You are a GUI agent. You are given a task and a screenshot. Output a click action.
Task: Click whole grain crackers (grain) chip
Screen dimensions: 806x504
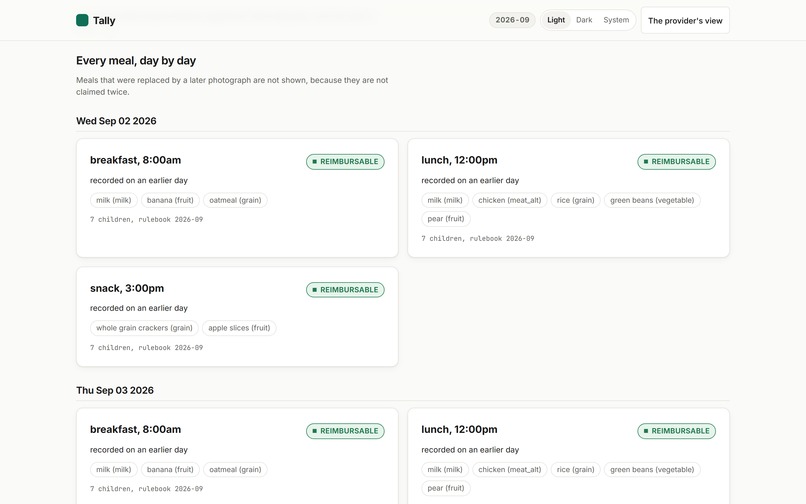[x=144, y=328]
